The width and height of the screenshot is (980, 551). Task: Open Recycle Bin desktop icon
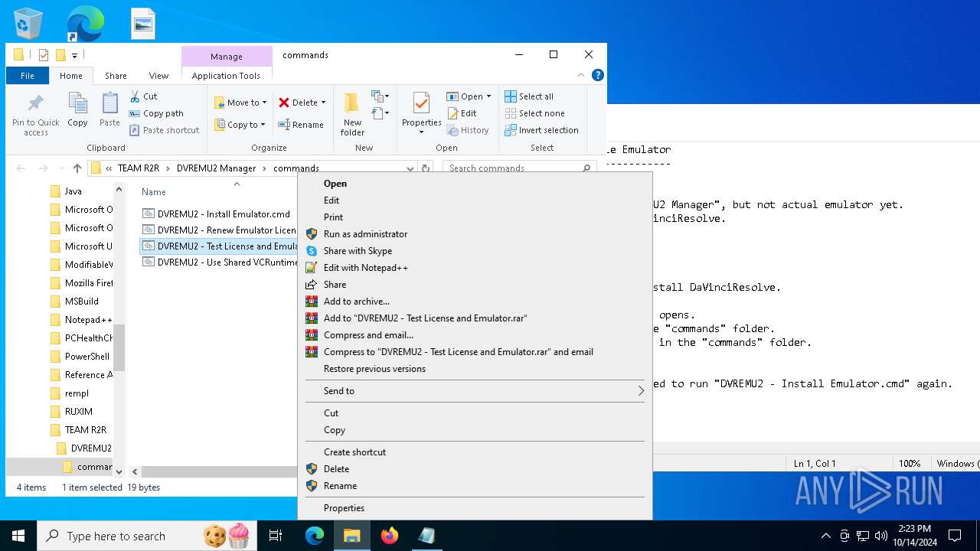(28, 24)
